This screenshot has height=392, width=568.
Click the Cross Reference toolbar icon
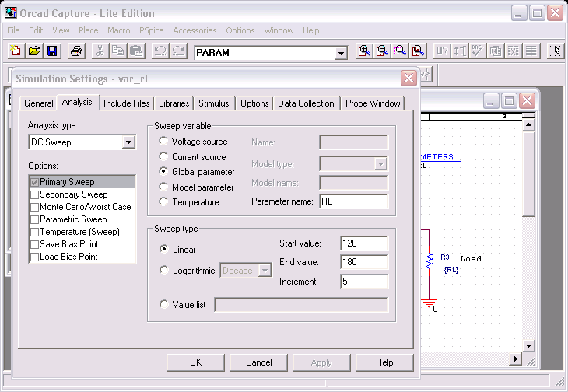click(514, 51)
